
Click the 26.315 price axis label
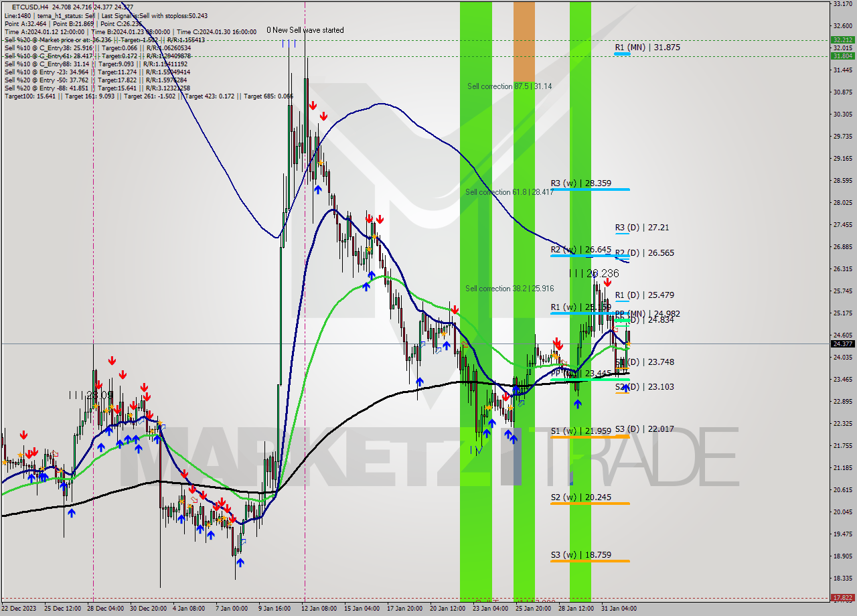pyautogui.click(x=842, y=268)
